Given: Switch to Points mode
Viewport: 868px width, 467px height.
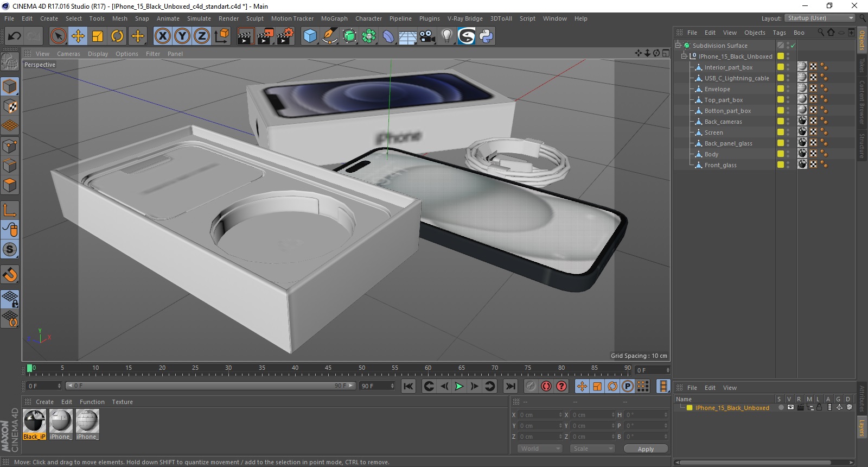Looking at the screenshot, I should click(x=10, y=146).
